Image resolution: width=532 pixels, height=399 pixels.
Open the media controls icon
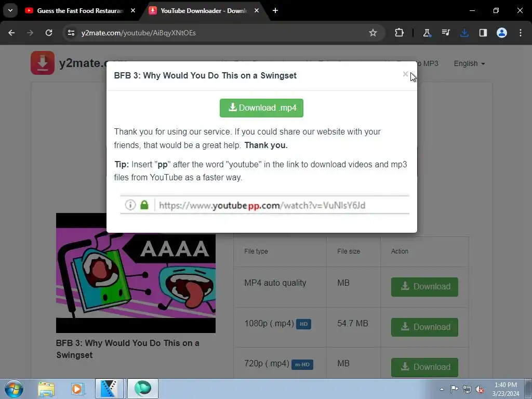point(445,33)
